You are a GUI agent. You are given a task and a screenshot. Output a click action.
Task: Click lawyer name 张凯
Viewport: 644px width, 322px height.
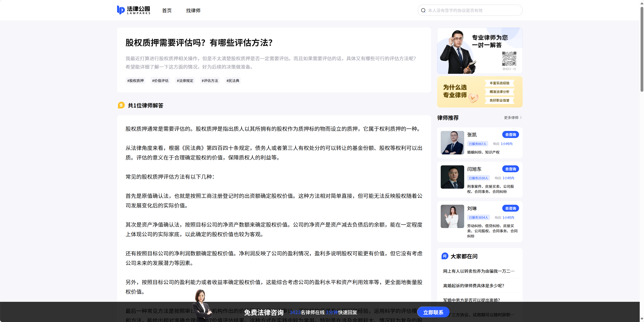(x=472, y=135)
